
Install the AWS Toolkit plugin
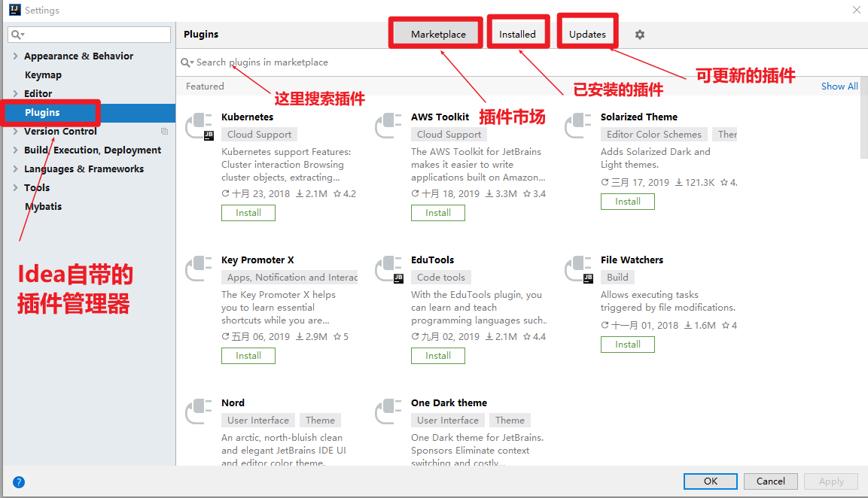click(438, 213)
